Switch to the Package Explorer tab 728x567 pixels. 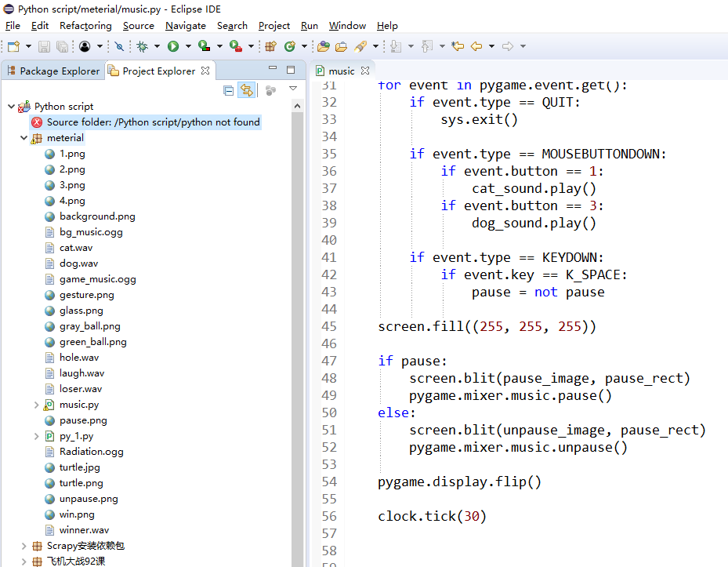coord(53,71)
